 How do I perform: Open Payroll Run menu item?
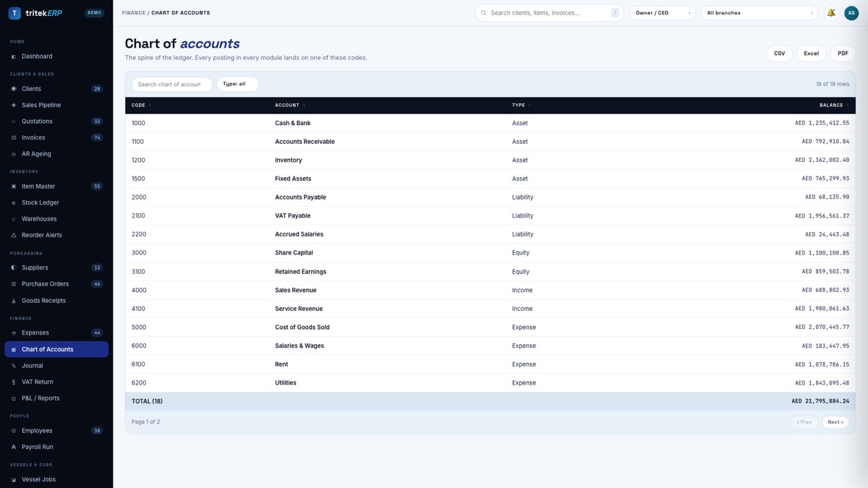pyautogui.click(x=56, y=447)
